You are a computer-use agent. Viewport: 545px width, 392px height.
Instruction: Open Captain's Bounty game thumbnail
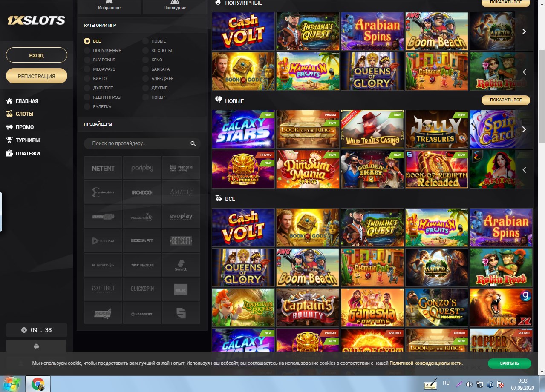[x=308, y=308]
